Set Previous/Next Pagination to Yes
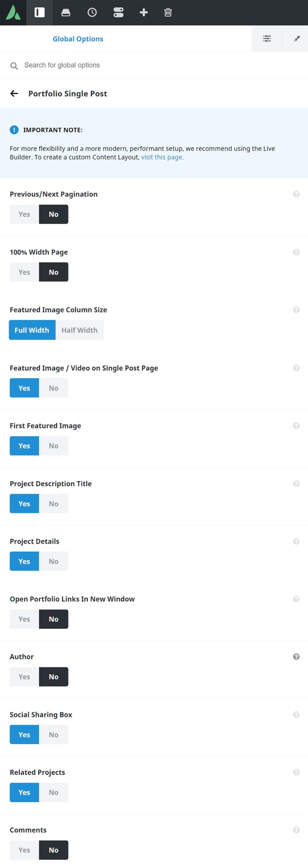Screen dimensions: 308x868 24,214
